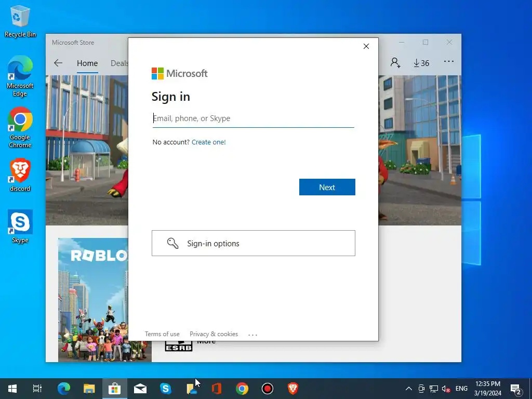The width and height of the screenshot is (532, 399).
Task: Open the Recycle Bin desktop icon
Action: pos(20,21)
